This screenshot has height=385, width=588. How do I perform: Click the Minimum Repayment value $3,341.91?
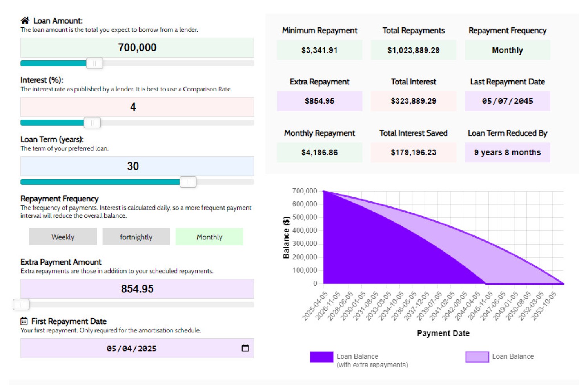(x=319, y=50)
